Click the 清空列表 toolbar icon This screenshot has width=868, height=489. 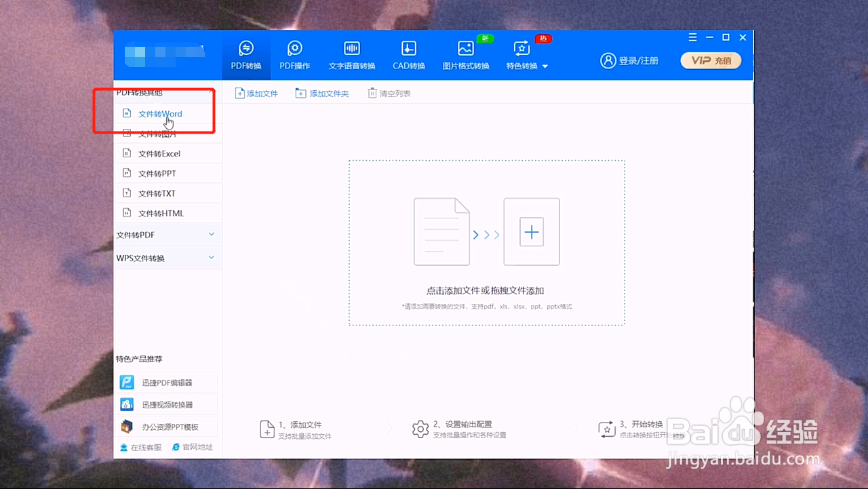point(389,93)
